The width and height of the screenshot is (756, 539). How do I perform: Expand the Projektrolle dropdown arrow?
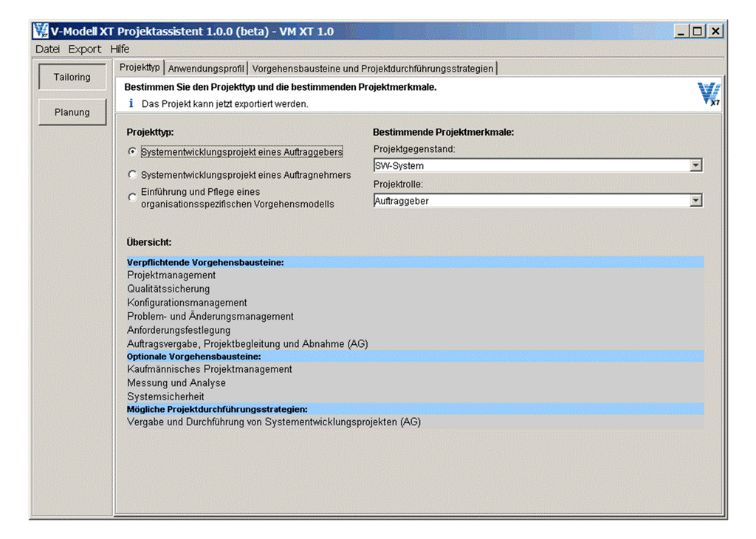[x=695, y=201]
